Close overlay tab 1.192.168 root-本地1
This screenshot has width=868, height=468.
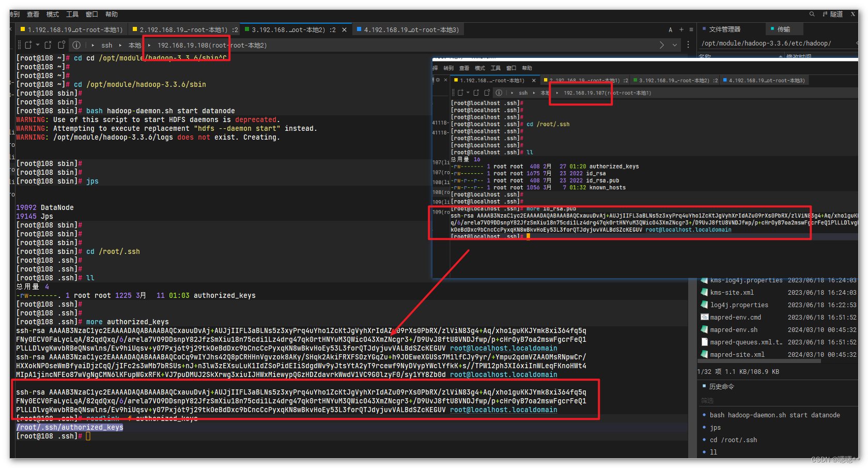[534, 81]
